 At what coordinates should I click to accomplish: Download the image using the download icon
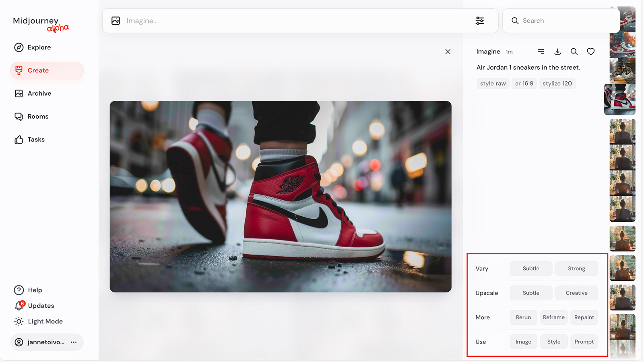557,51
